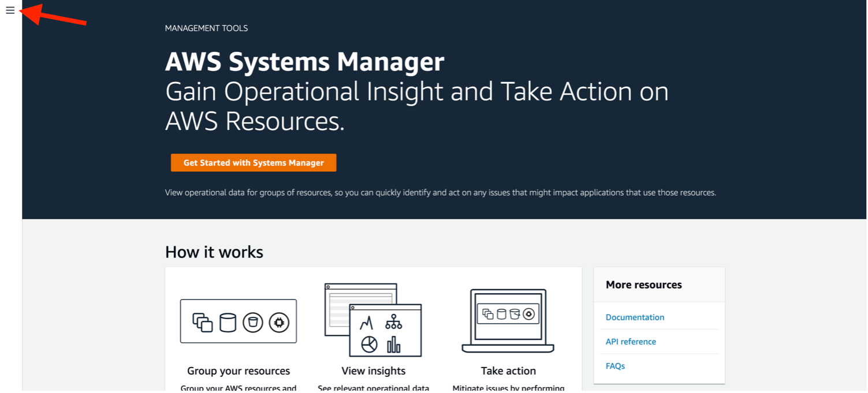Visit the FAQs link
This screenshot has height=393, width=868.
[615, 366]
